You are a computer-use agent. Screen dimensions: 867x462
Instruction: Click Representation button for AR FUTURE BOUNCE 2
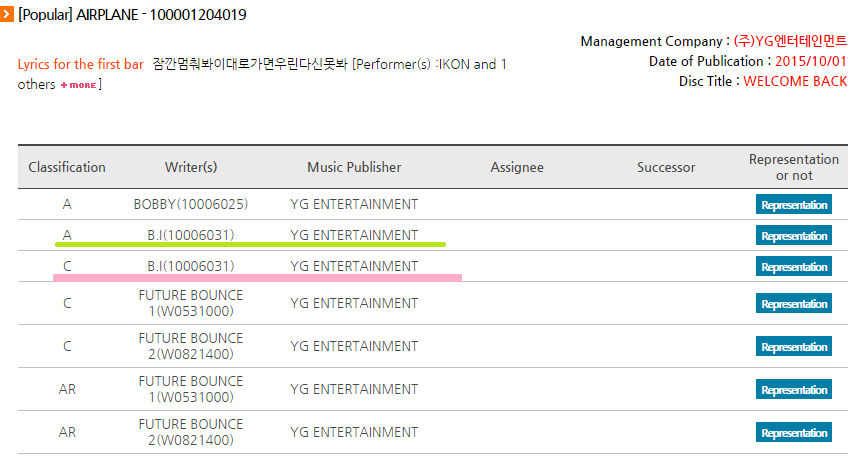pos(793,432)
